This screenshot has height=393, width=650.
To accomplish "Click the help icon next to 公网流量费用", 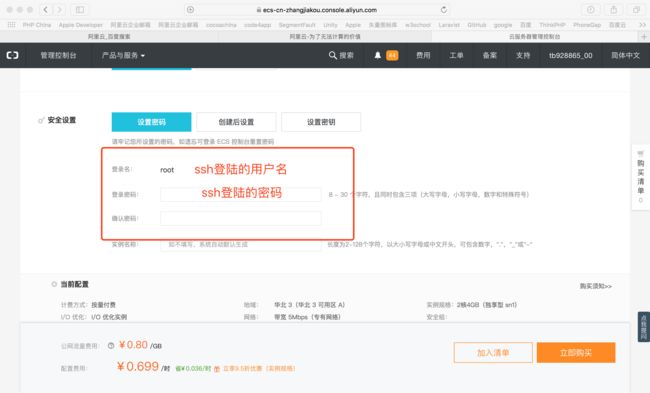I will [111, 345].
